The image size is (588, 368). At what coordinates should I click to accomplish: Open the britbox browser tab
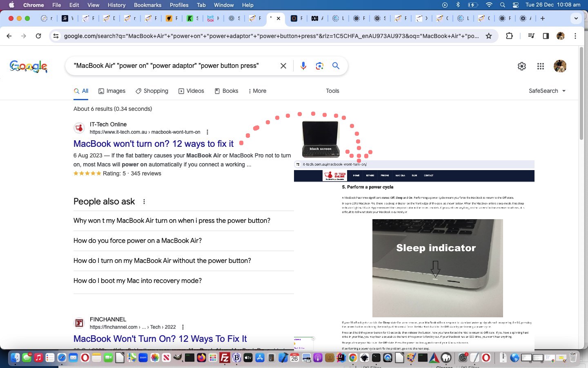coord(213,18)
